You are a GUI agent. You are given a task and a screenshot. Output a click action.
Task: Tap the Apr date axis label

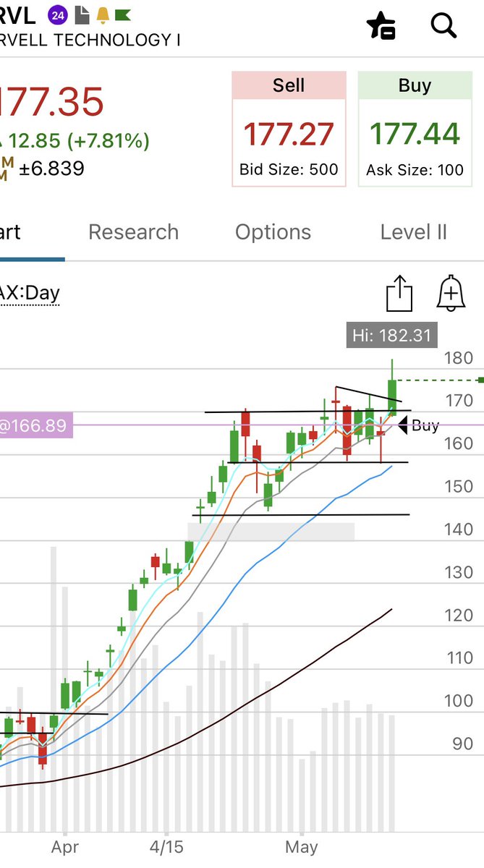(x=65, y=846)
